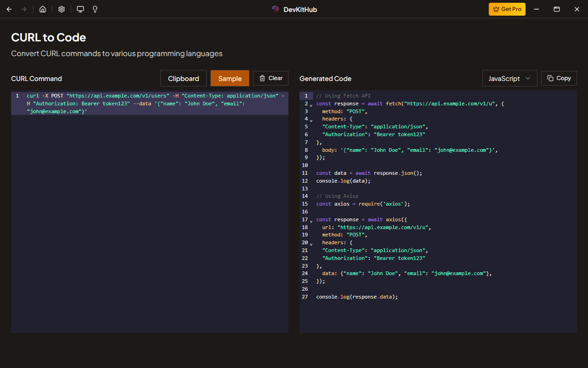Load the Sample CURL command

tap(230, 78)
